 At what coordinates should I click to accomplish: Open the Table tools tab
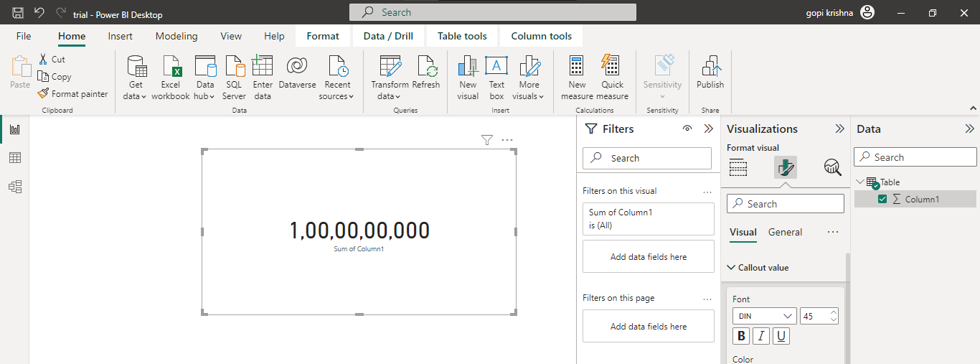pyautogui.click(x=462, y=36)
